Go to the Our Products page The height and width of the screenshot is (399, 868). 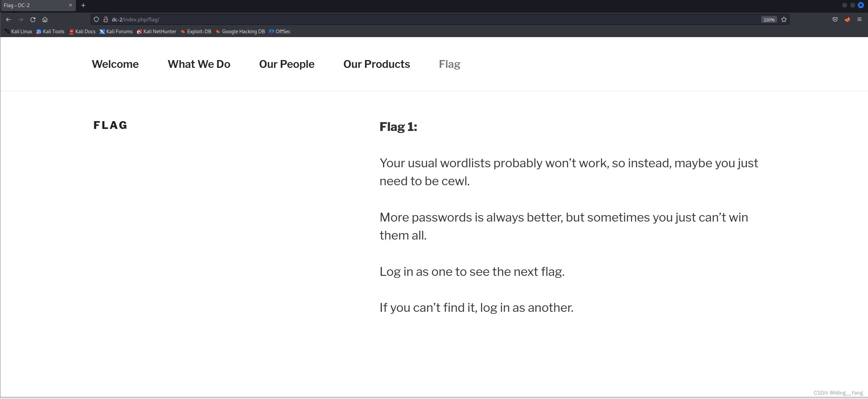(377, 64)
